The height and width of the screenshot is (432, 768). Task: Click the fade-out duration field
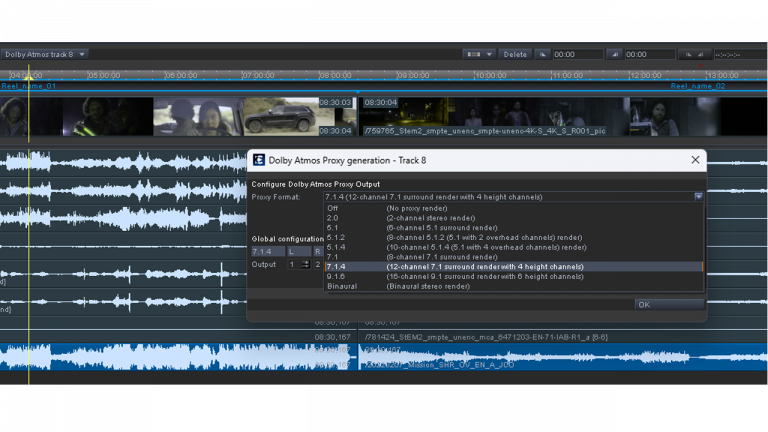pos(650,54)
